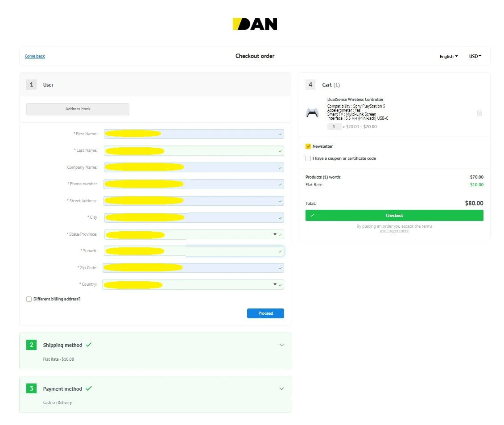Open the English language dropdown
The height and width of the screenshot is (425, 504).
tap(448, 57)
